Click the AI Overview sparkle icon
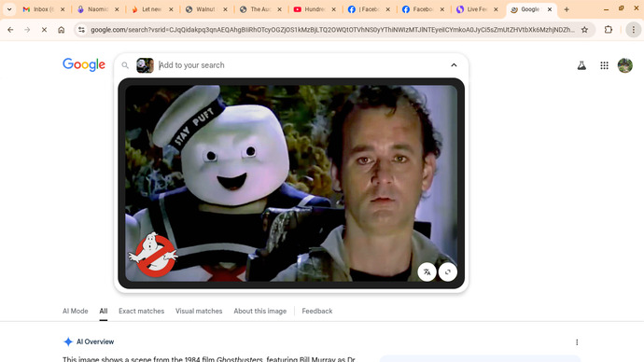The height and width of the screenshot is (362, 644). pyautogui.click(x=68, y=341)
